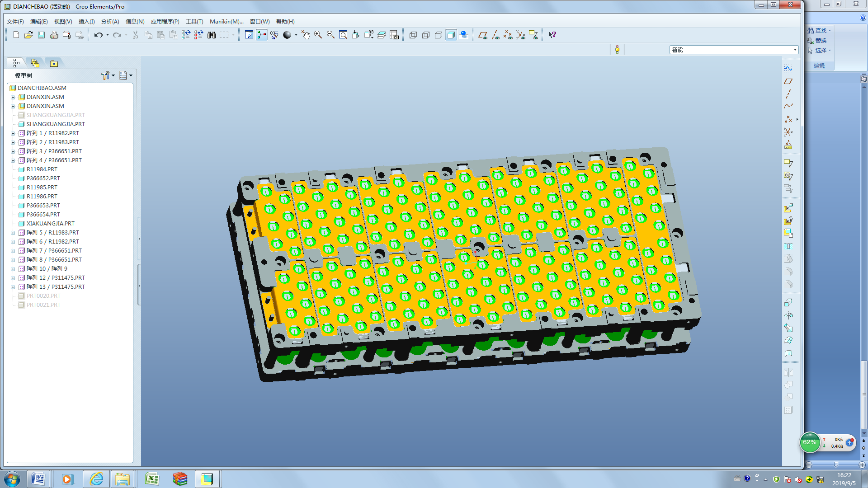Screen dimensions: 868x488
Task: Expand the first DIANXIN.ASM node
Action: pyautogui.click(x=13, y=97)
